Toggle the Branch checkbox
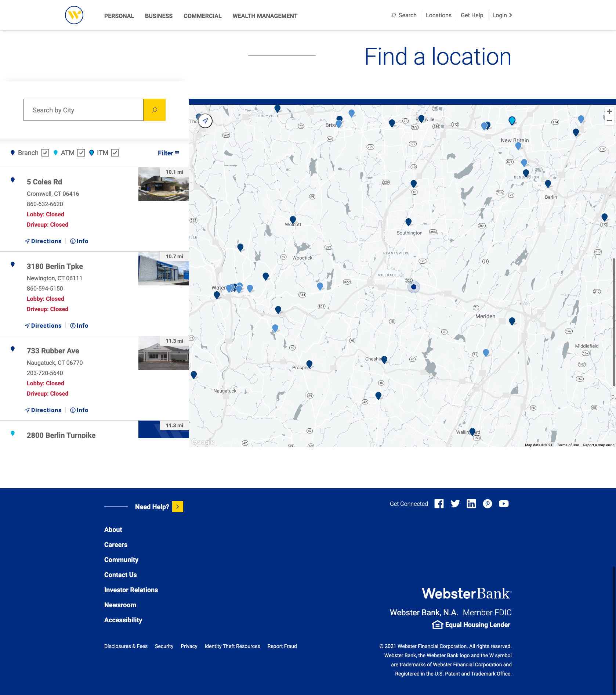This screenshot has width=616, height=695. coord(45,153)
